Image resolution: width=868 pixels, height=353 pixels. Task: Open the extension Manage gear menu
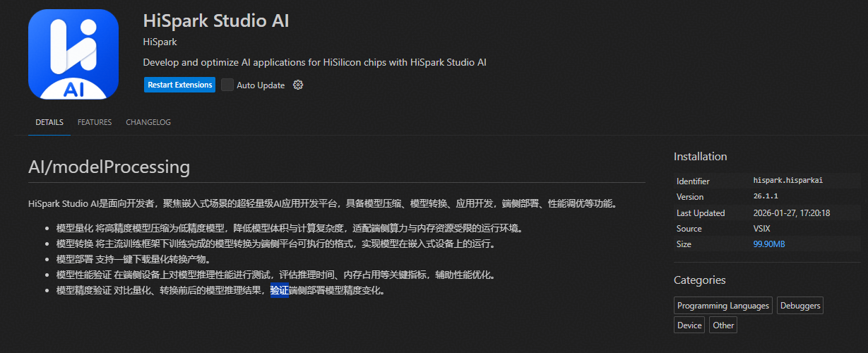coord(298,85)
